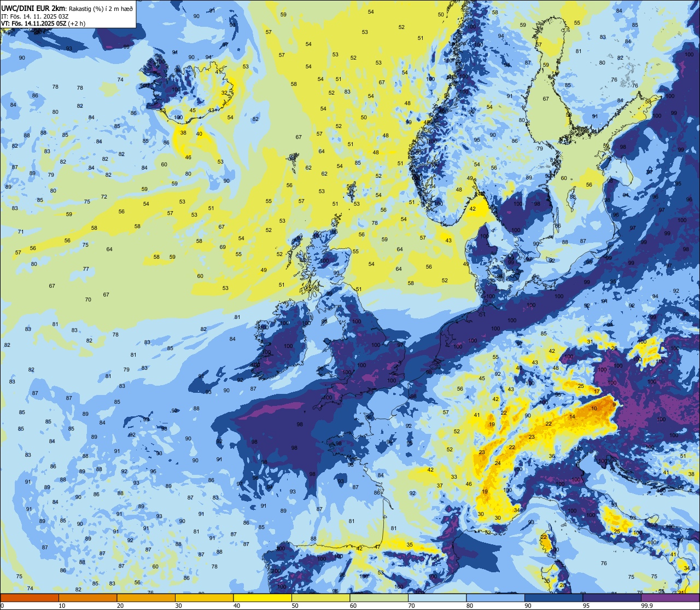The image size is (700, 610).
Task: Click the humidity value '69' on the map
Action: click(x=223, y=247)
